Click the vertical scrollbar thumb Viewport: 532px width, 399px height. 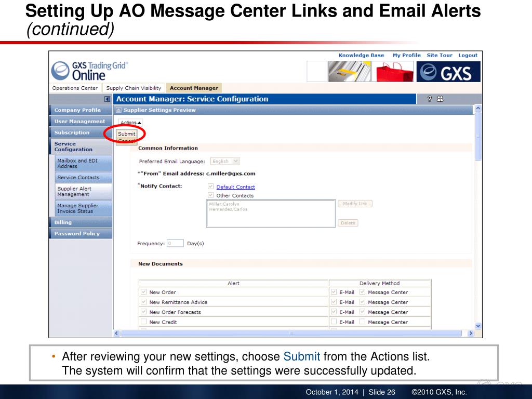point(478,136)
